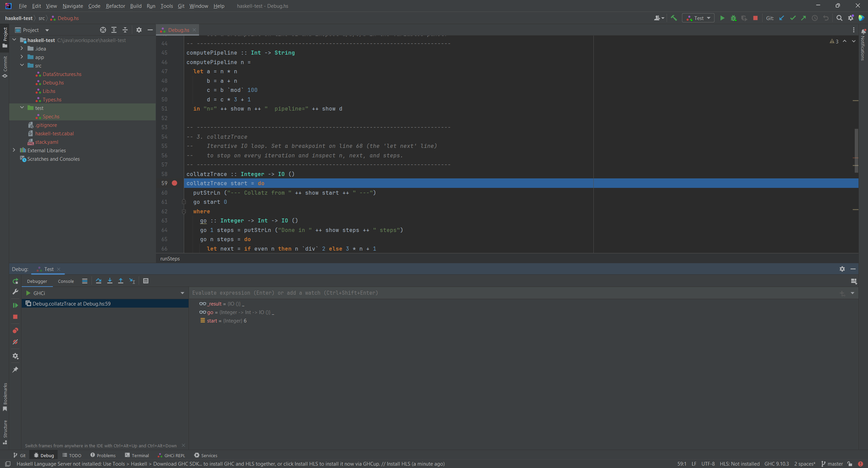Toggle Mute Breakpoints in the debug sidebar
This screenshot has height=468, width=868.
[x=15, y=342]
